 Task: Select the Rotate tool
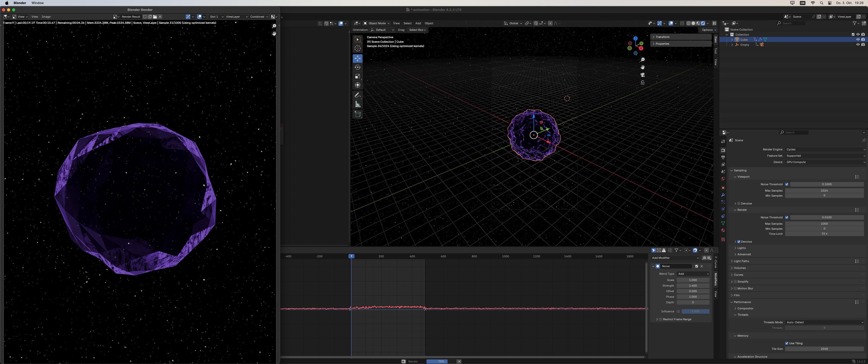tap(357, 67)
